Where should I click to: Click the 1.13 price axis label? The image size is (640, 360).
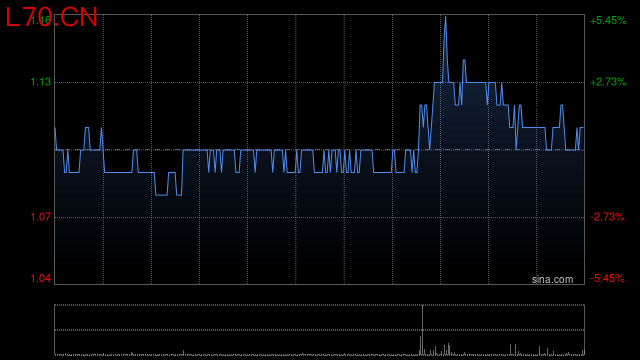tap(41, 82)
